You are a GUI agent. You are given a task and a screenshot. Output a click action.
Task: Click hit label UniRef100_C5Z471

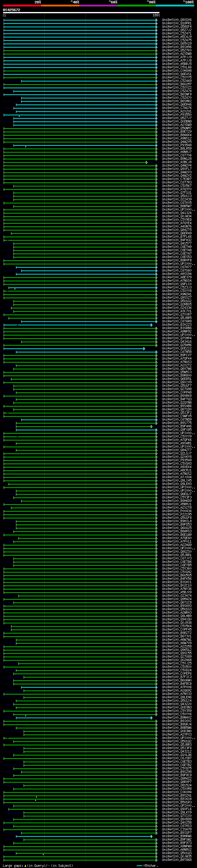(177, 33)
